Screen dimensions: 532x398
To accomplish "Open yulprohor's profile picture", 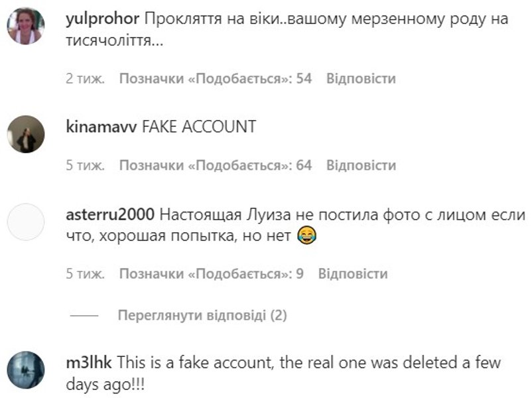I will pos(25,27).
